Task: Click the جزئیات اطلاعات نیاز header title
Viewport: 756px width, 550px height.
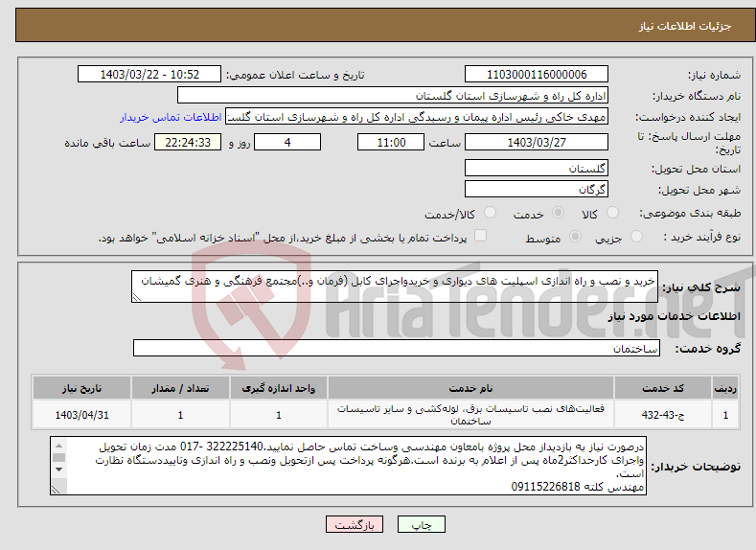Action: (x=685, y=26)
